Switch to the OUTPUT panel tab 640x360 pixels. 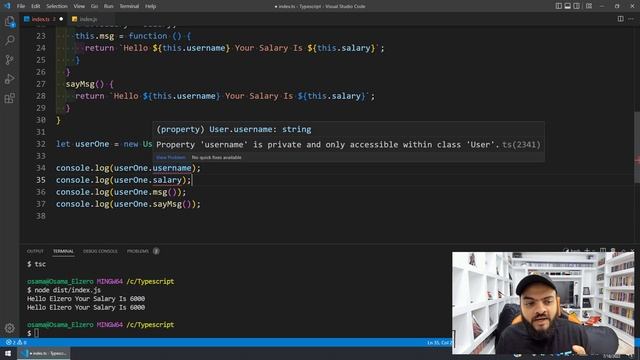click(35, 251)
